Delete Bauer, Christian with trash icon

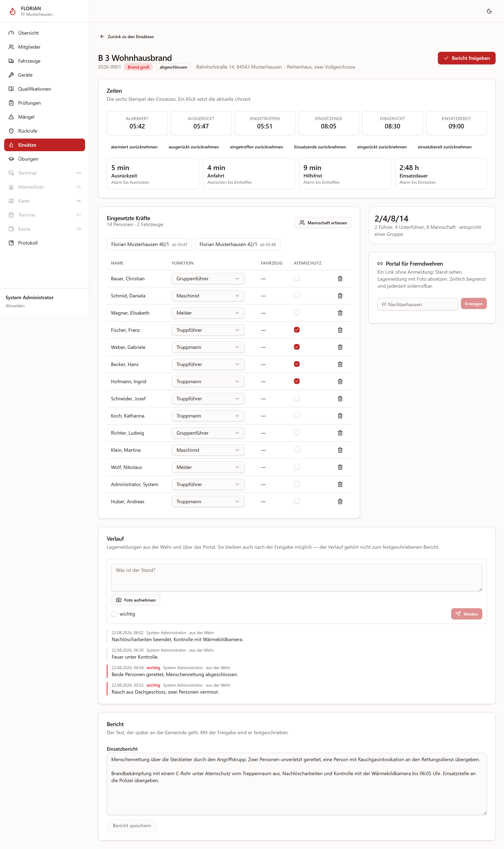point(340,278)
